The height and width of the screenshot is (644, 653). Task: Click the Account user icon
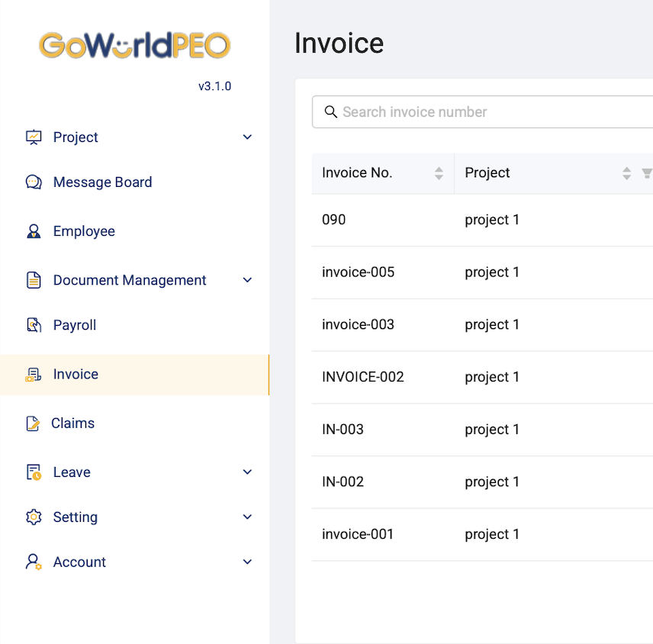[x=34, y=562]
